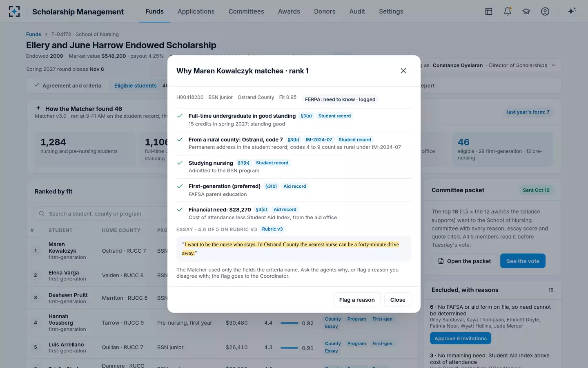Open the packet button
The image size is (588, 368).
(x=464, y=261)
